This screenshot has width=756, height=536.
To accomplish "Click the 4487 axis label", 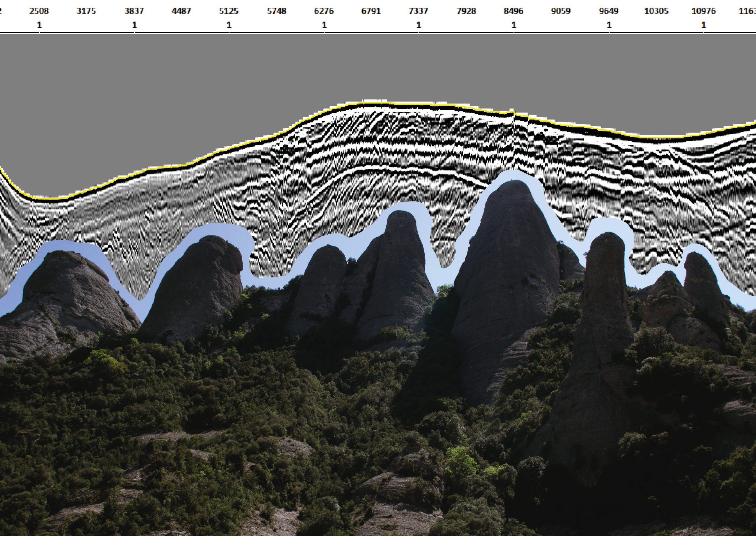I will coord(181,11).
